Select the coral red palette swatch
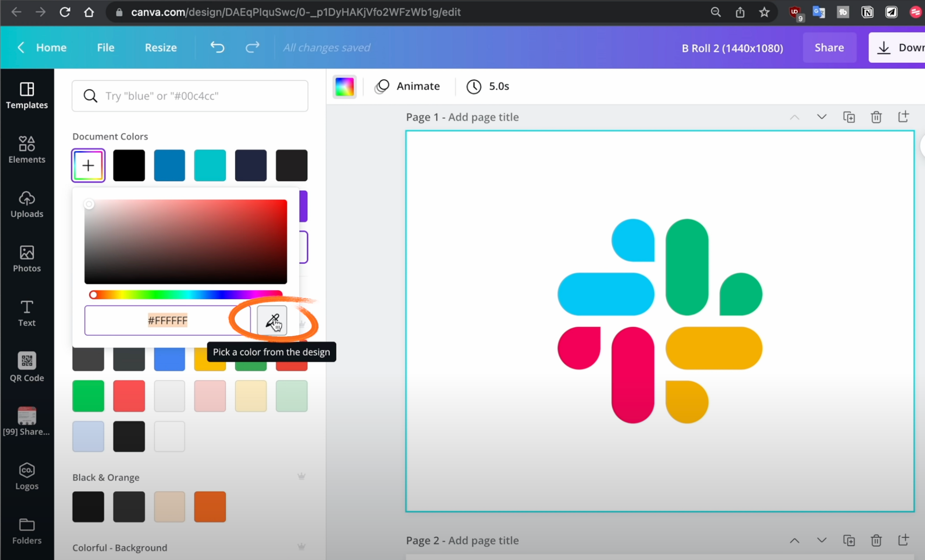 (129, 396)
